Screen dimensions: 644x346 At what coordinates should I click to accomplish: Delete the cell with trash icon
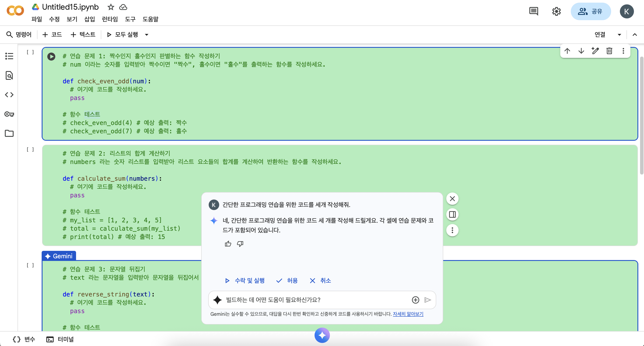[609, 51]
